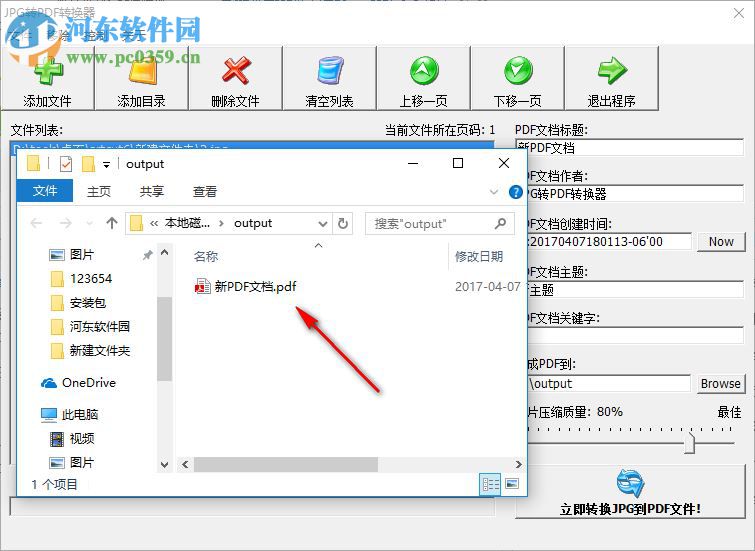Click the 上移一页 up arrow button
The height and width of the screenshot is (551, 755).
pyautogui.click(x=423, y=79)
